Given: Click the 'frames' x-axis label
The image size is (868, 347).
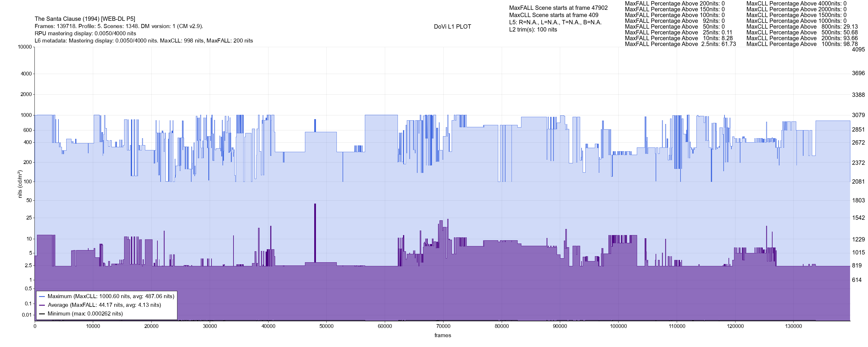Looking at the screenshot, I should (442, 335).
